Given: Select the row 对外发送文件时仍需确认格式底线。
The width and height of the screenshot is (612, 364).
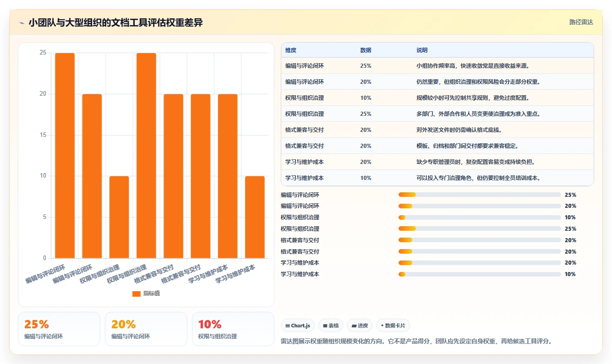Looking at the screenshot, I should pos(437,130).
